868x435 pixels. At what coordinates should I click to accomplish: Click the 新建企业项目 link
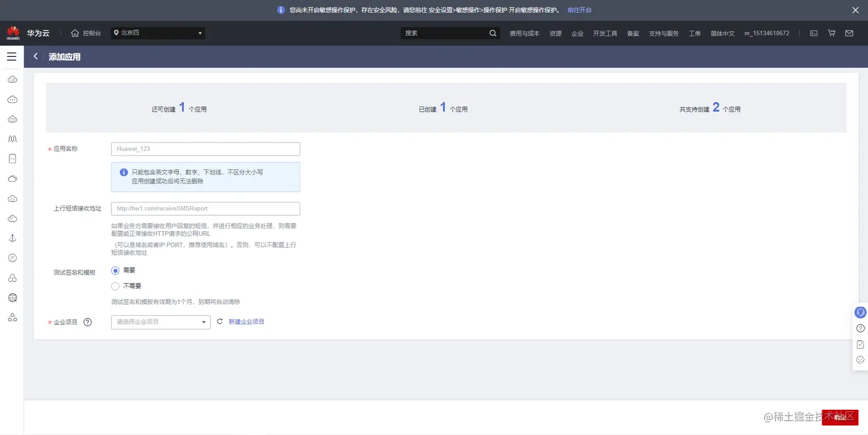click(x=246, y=322)
